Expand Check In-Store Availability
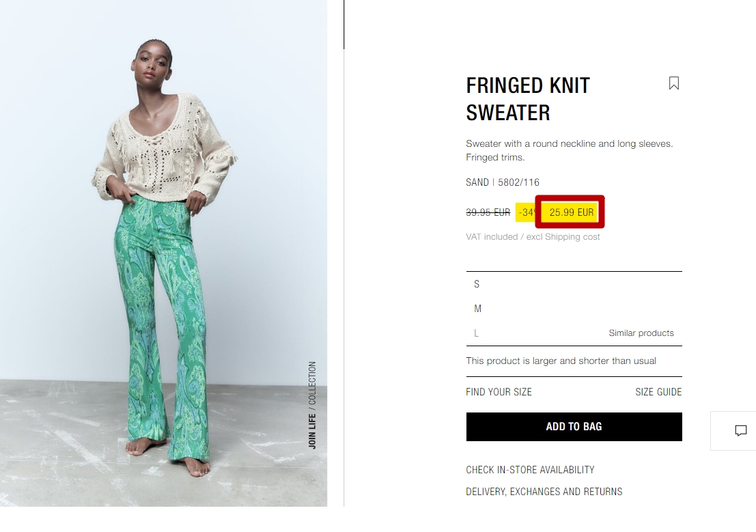Screen dimensions: 756x532 coord(530,470)
